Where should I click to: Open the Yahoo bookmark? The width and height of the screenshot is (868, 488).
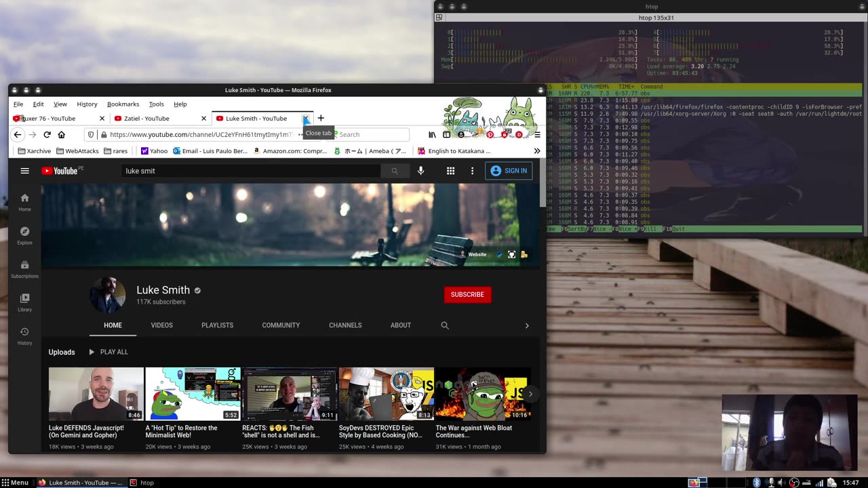[x=154, y=151]
